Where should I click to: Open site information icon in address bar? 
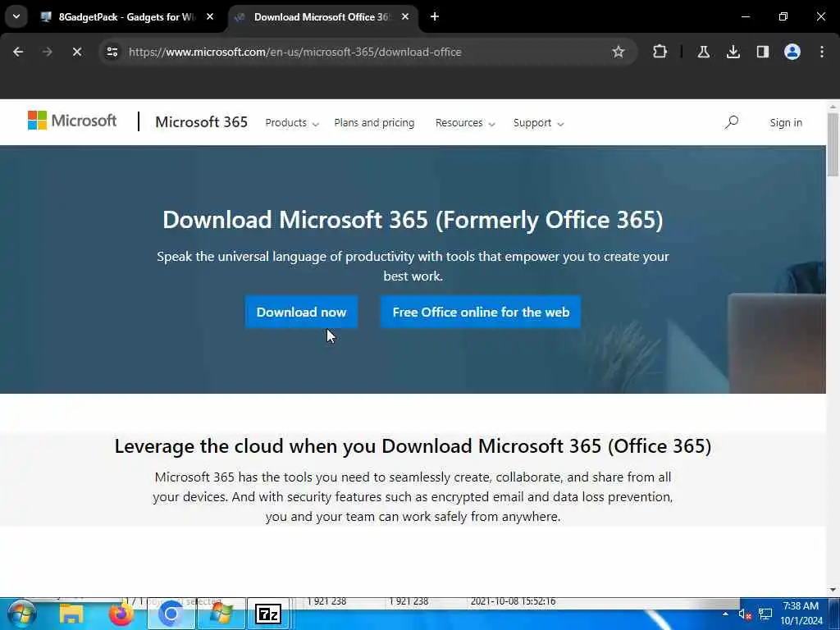pos(112,52)
